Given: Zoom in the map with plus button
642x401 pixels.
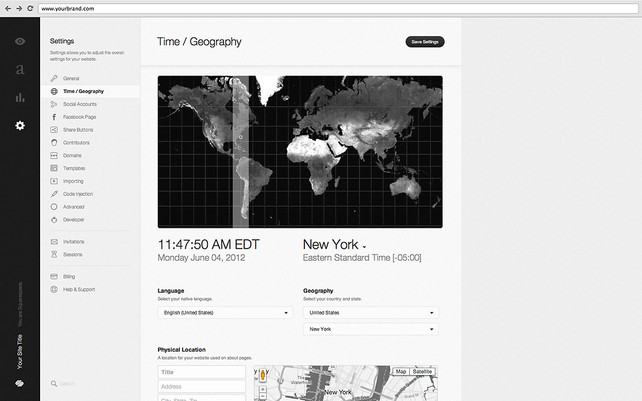Looking at the screenshot, I should pyautogui.click(x=262, y=390).
